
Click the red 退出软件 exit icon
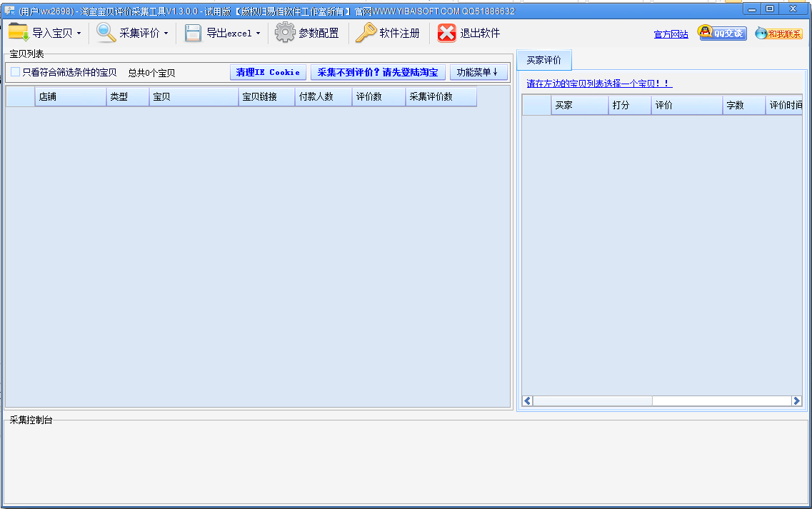click(x=447, y=33)
